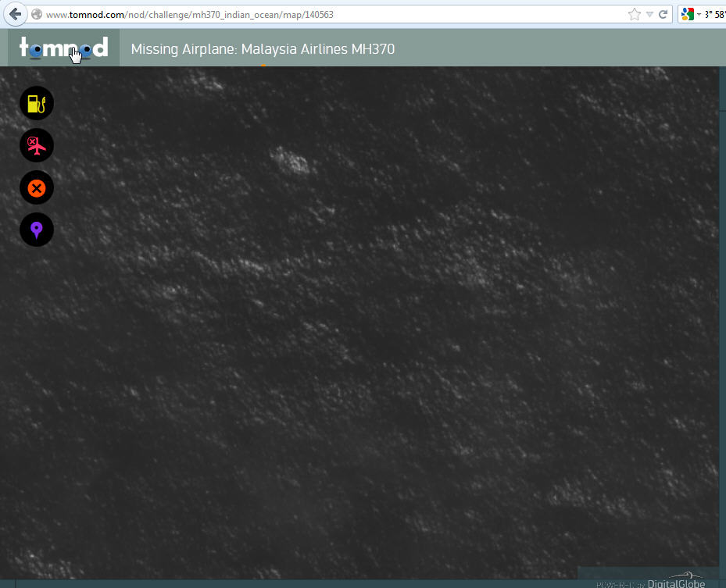Bookmark this page with the star icon
The width and height of the screenshot is (726, 588).
635,14
